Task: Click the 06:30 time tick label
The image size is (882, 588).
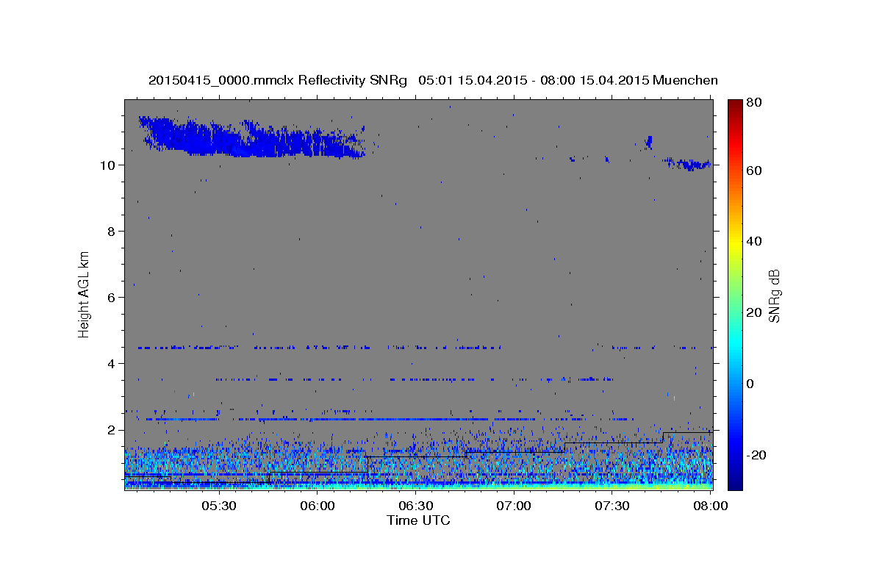Action: click(415, 506)
